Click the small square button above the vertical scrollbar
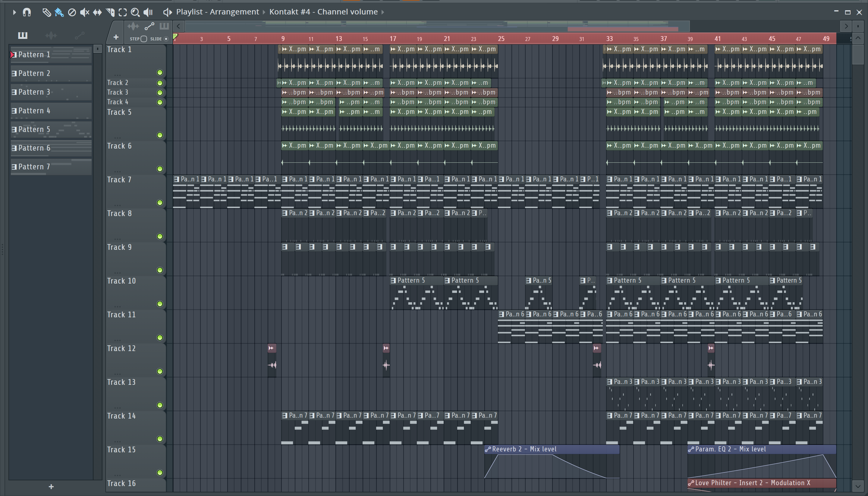The height and width of the screenshot is (496, 868). 858,26
